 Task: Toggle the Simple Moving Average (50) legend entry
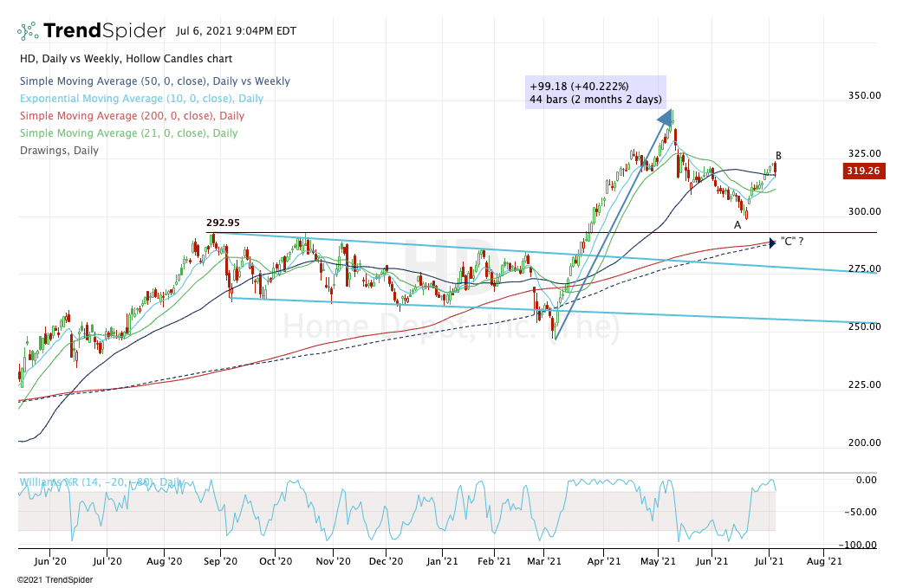click(154, 81)
